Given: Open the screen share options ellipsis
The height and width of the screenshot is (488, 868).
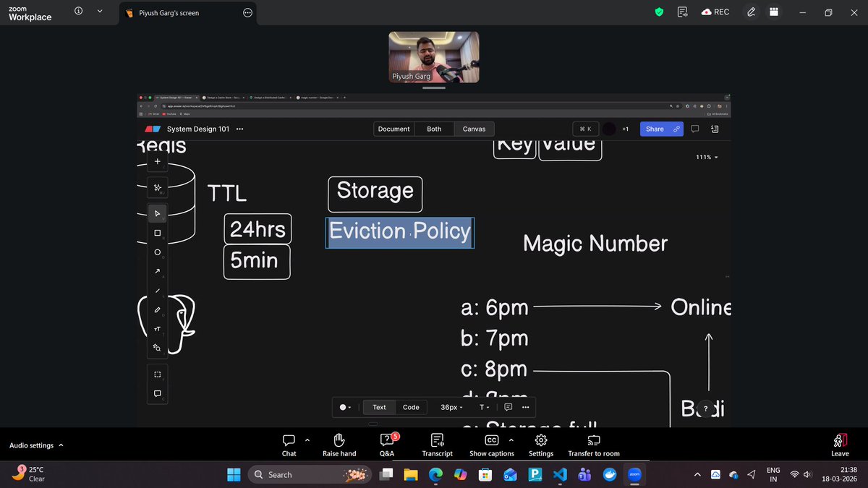Looking at the screenshot, I should (247, 12).
